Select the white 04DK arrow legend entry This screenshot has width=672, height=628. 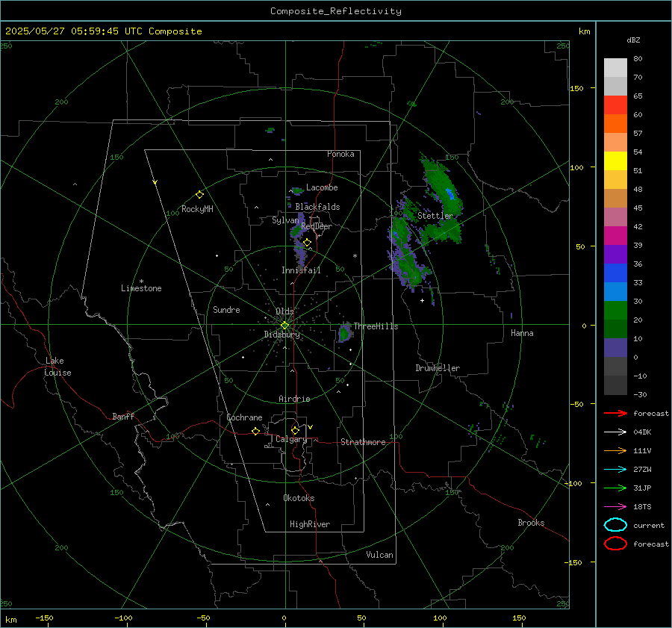point(615,432)
